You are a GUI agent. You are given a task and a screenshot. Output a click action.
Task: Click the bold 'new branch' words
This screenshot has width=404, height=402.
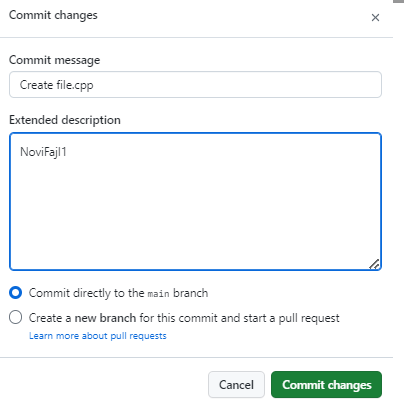105,318
